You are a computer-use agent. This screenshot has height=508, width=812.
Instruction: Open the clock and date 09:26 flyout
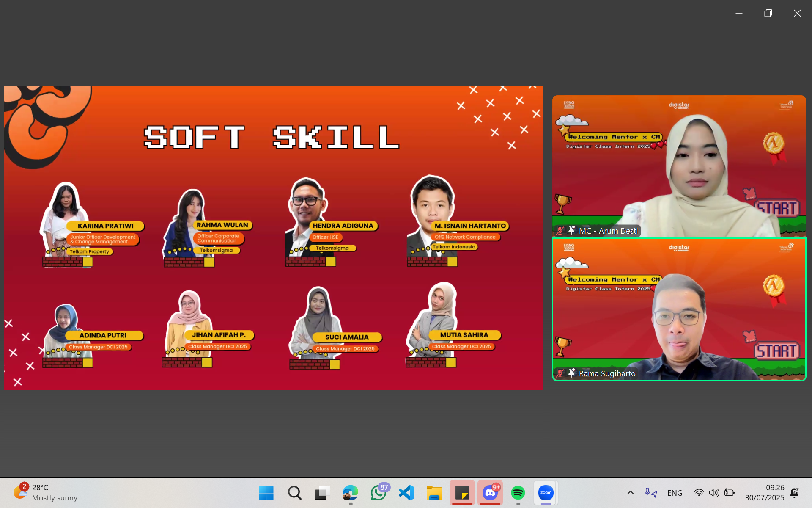coord(765,493)
